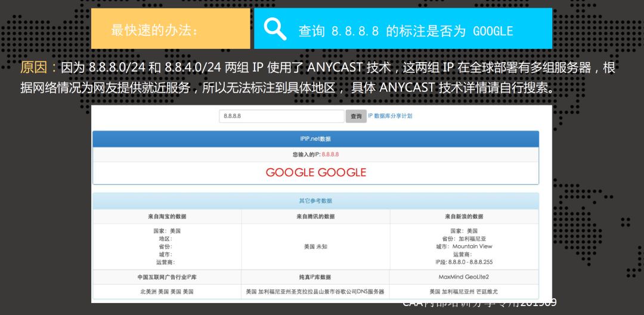Click the IP段 8.8.8.0 - 8.8.8.255 line
The image size is (644, 315).
click(464, 262)
